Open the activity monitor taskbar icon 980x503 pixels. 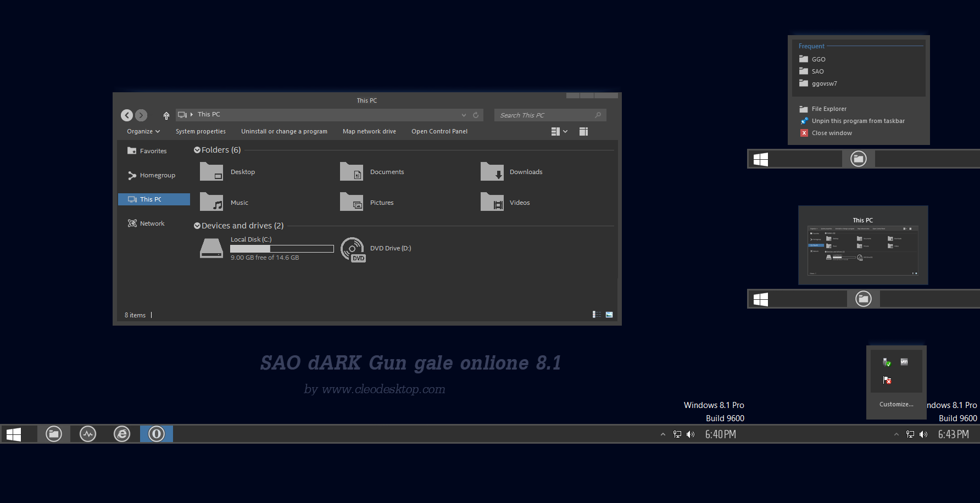[x=88, y=434]
